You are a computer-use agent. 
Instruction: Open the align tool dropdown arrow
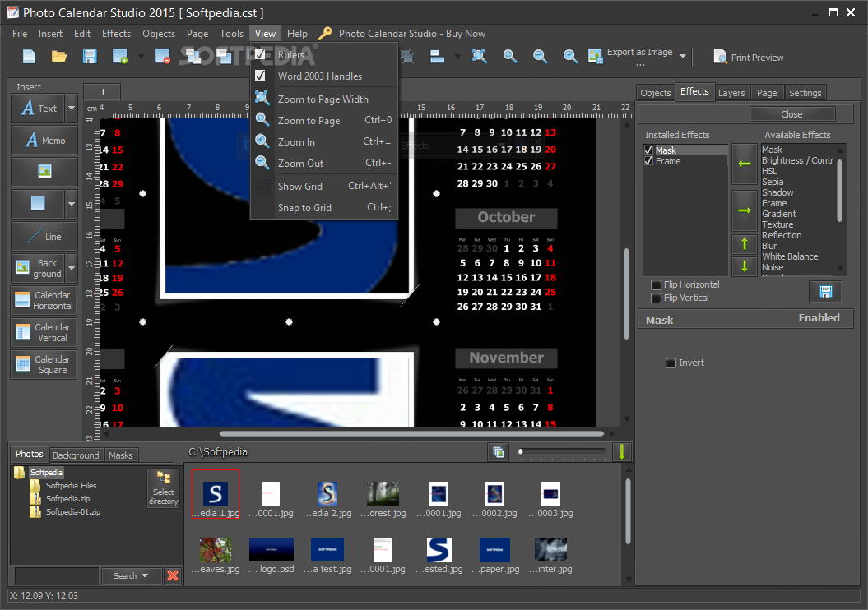pos(457,57)
